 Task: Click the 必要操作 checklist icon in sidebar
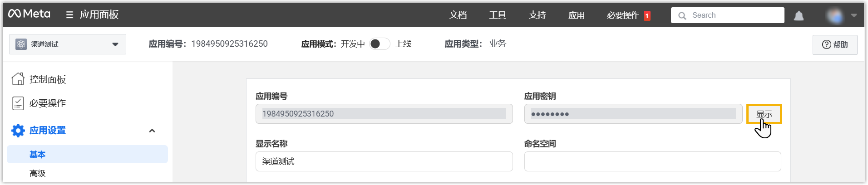(18, 103)
